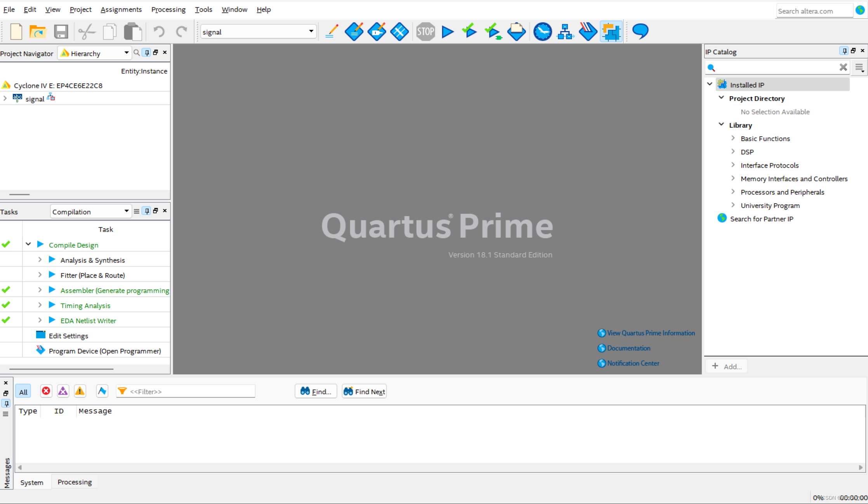The width and height of the screenshot is (868, 504).
Task: Toggle the error messages filter
Action: [46, 391]
